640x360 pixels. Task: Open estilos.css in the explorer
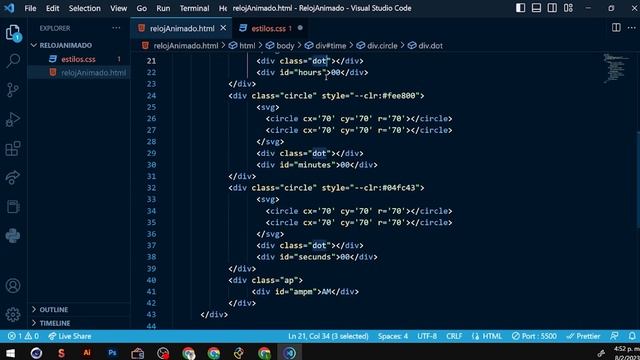[x=78, y=59]
